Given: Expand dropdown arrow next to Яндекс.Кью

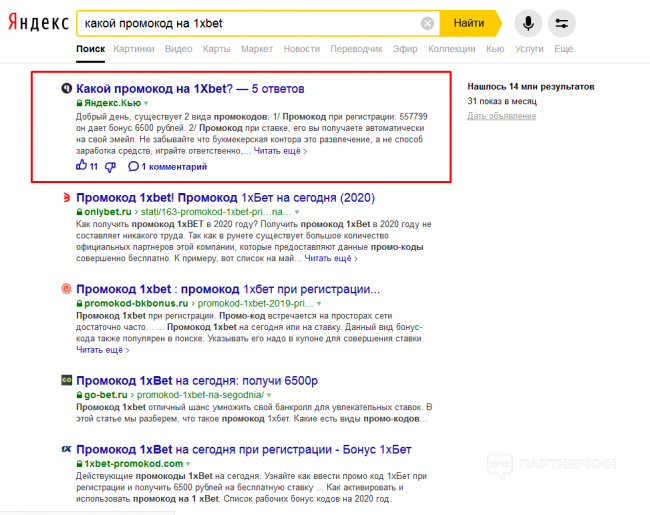Looking at the screenshot, I should tap(145, 103).
